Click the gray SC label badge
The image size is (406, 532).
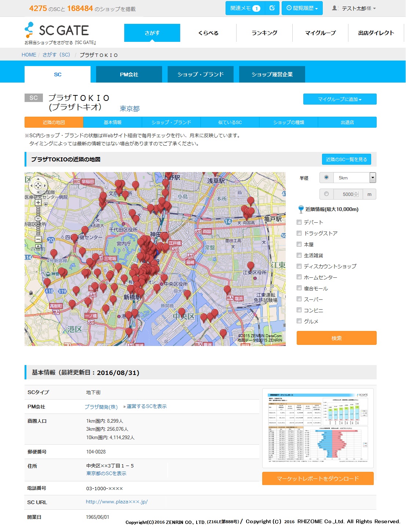click(33, 98)
